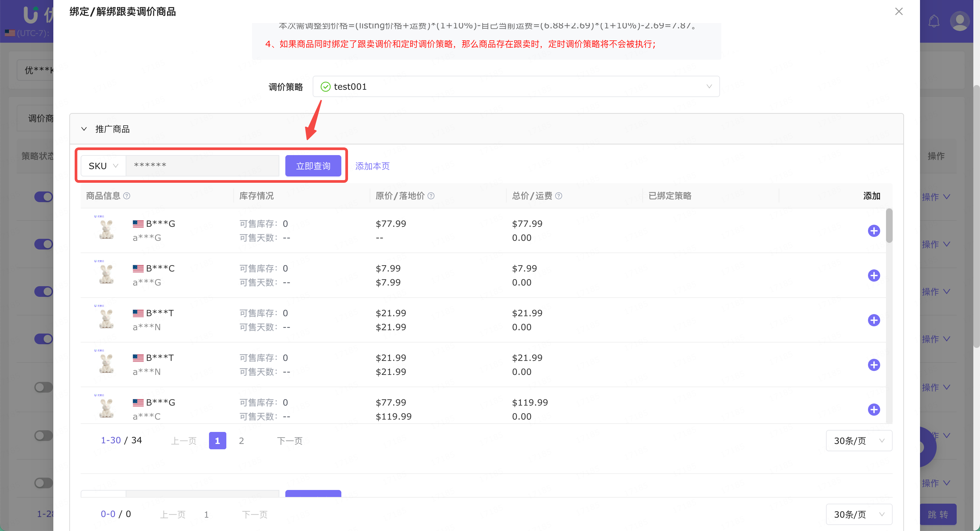The image size is (980, 531).
Task: Open the notification bell
Action: coord(934,21)
